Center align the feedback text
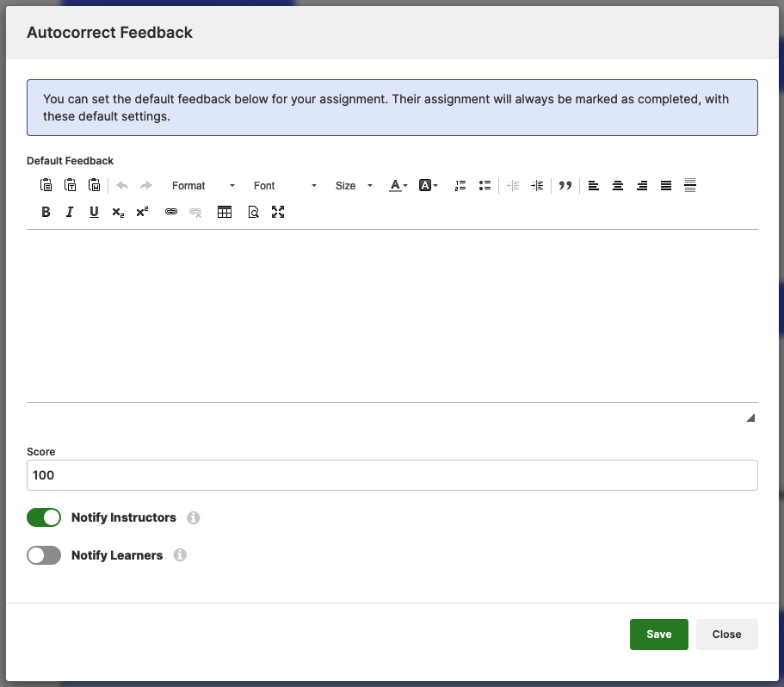This screenshot has height=687, width=784. point(618,185)
